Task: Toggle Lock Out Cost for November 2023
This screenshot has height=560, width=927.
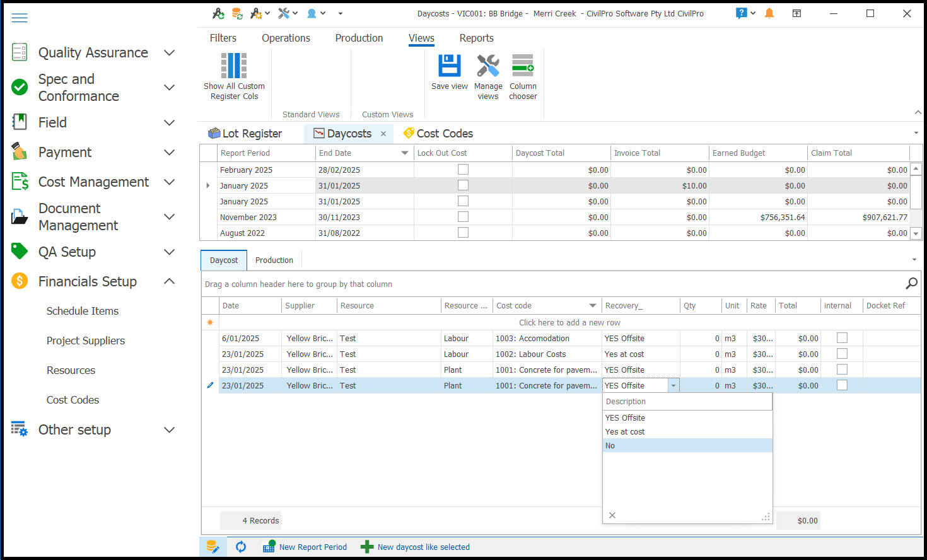Action: click(x=463, y=217)
